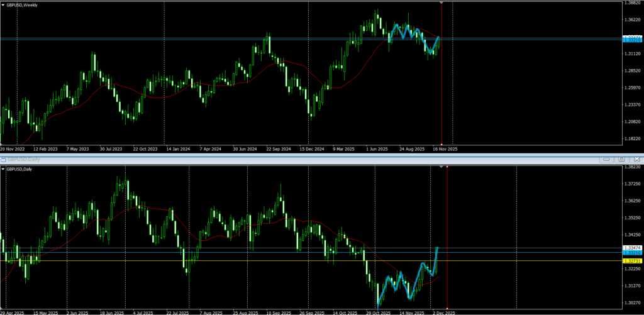The width and height of the screenshot is (644, 315).
Task: Click the chart shift triangle on Weekly chart
Action: pos(442,3)
